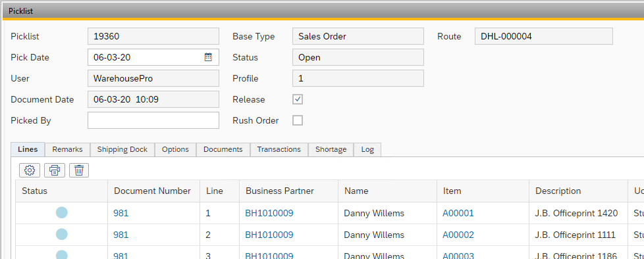Click the Picked By input field
This screenshot has height=259, width=644.
153,120
